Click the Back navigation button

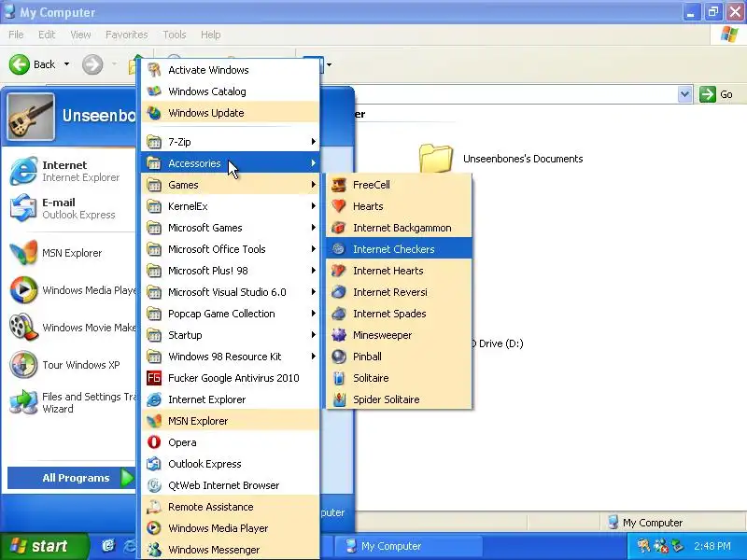tap(33, 64)
